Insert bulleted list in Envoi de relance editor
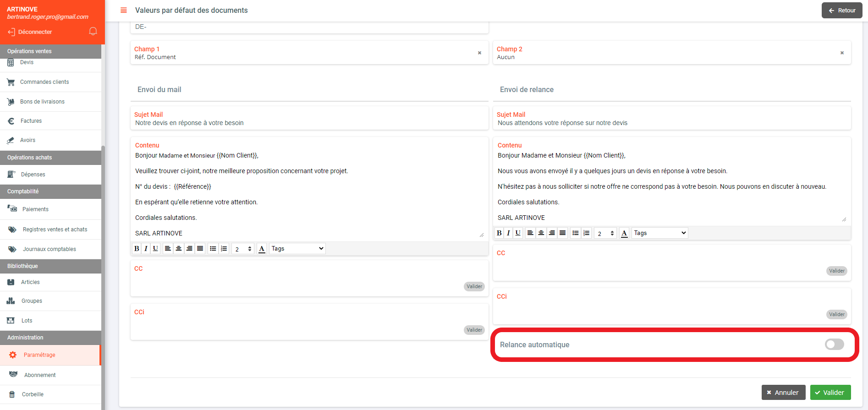This screenshot has height=410, width=868. (576, 233)
